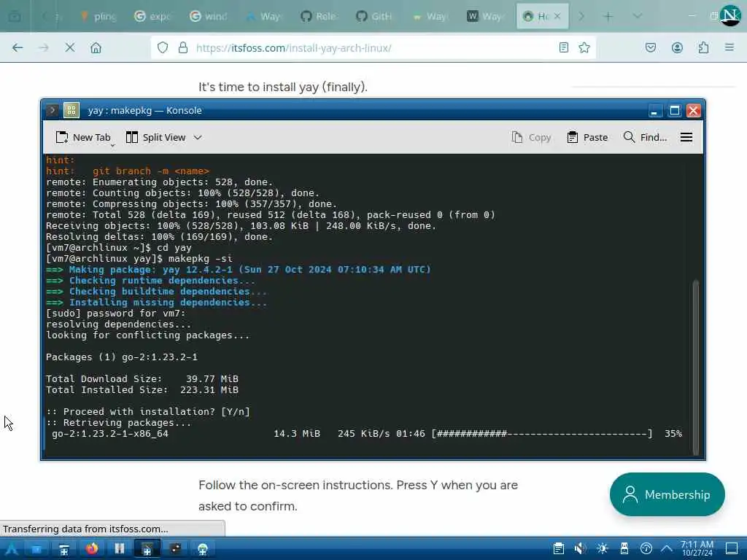
Task: List all Firefox tabs
Action: (637, 17)
